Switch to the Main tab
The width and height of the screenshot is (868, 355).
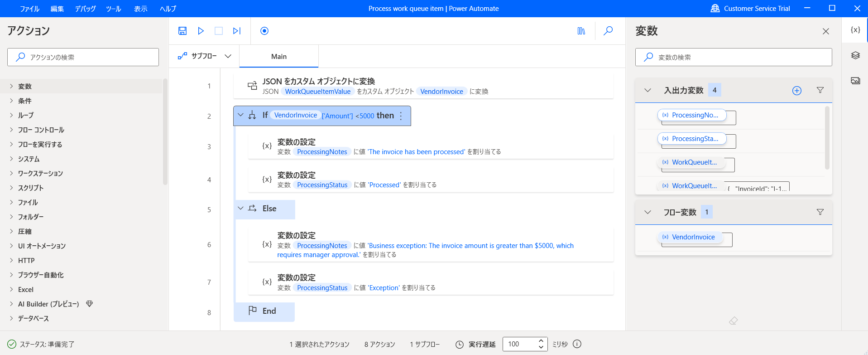[x=279, y=56]
